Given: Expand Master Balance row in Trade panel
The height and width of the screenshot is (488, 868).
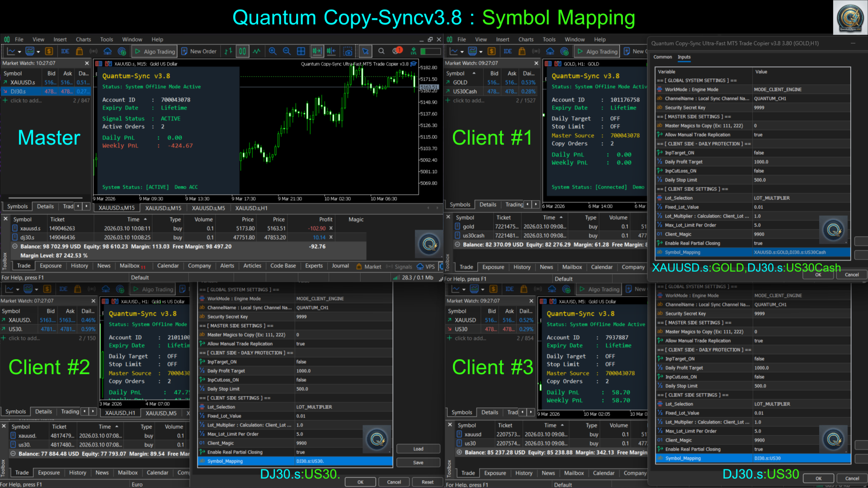Looking at the screenshot, I should [x=15, y=247].
